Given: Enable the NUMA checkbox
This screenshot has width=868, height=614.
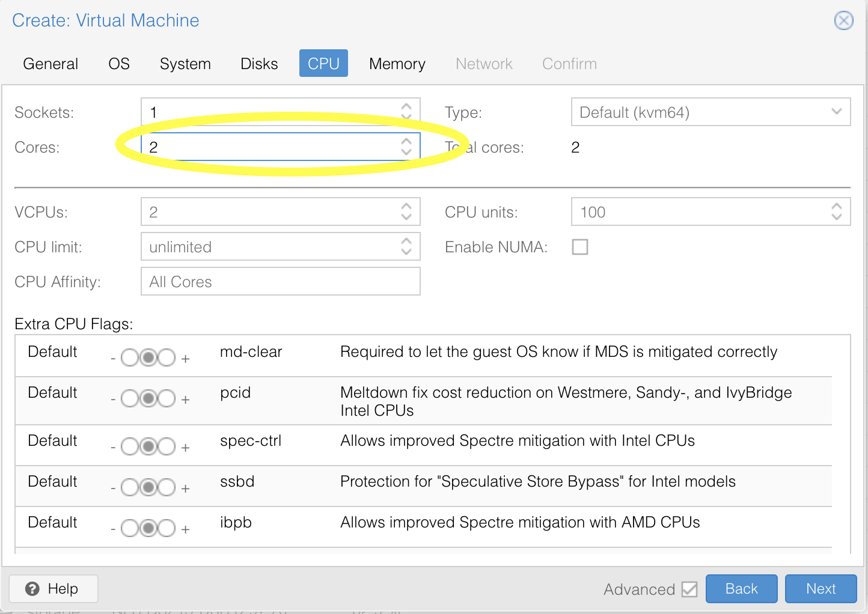Looking at the screenshot, I should (x=580, y=247).
